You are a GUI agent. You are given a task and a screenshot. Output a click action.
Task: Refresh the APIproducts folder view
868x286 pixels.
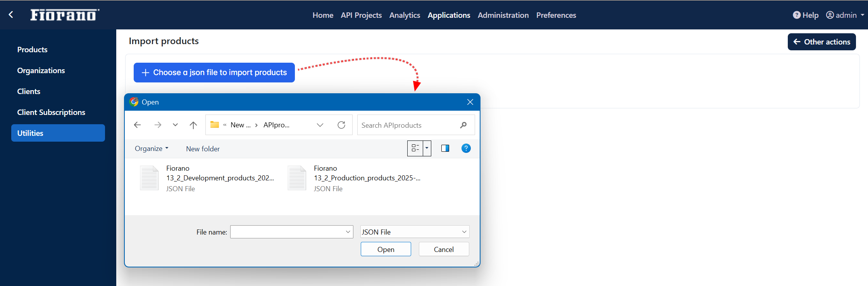click(x=341, y=125)
